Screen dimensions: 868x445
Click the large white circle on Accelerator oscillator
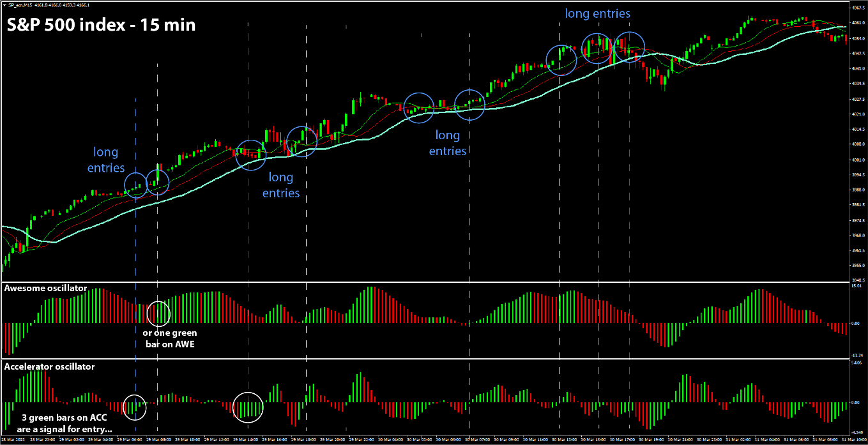(248, 407)
